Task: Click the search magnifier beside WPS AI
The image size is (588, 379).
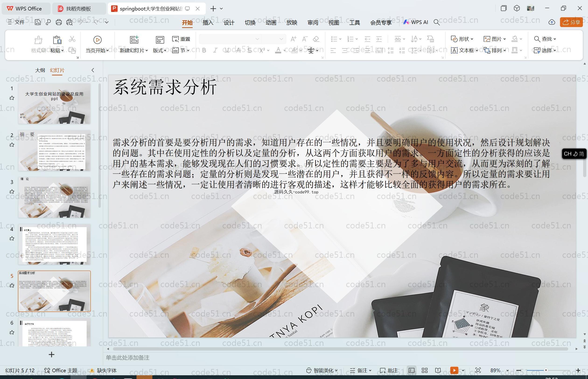Action: point(437,22)
